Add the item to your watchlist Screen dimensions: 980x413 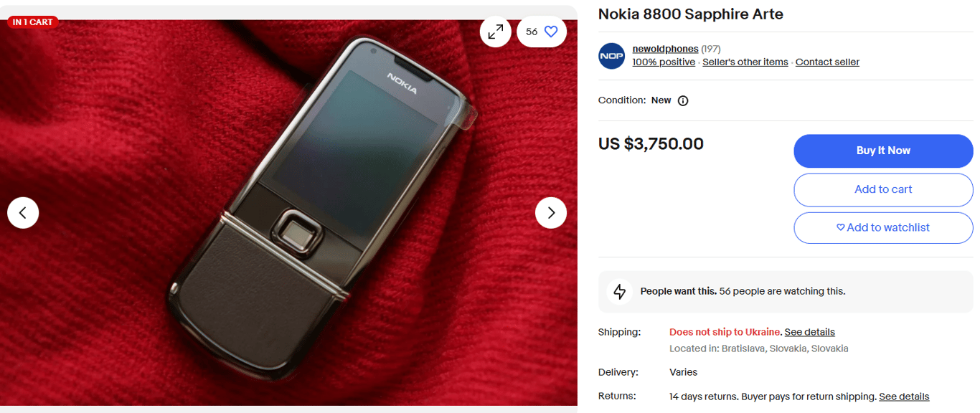coord(883,227)
